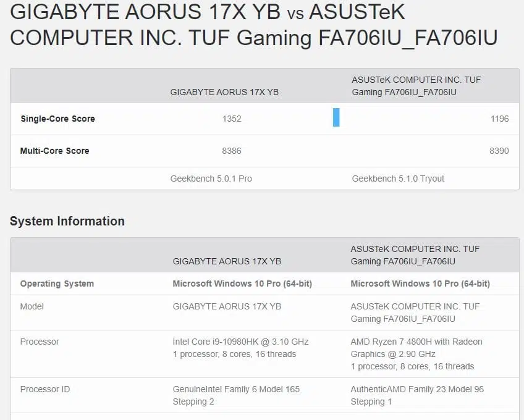
Task: Click the "System Information" heading
Action: 67,221
